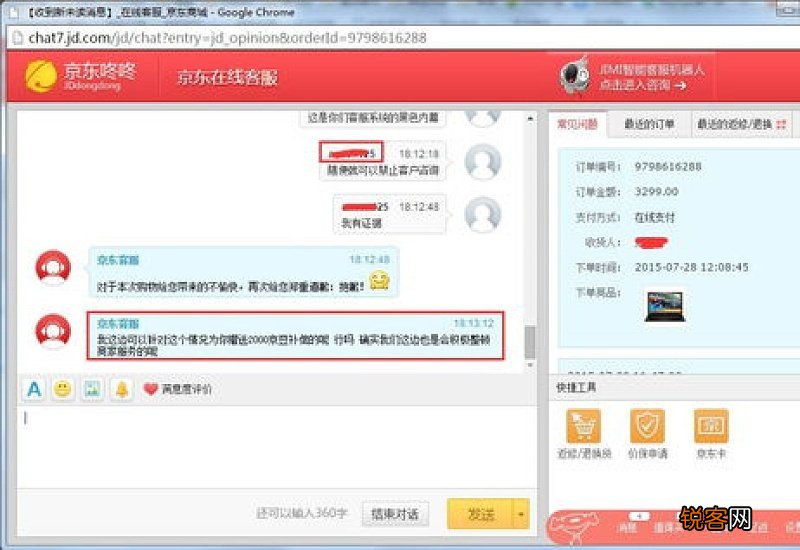Open the 价保申请 shield tool
The image size is (800, 550).
coord(647,426)
